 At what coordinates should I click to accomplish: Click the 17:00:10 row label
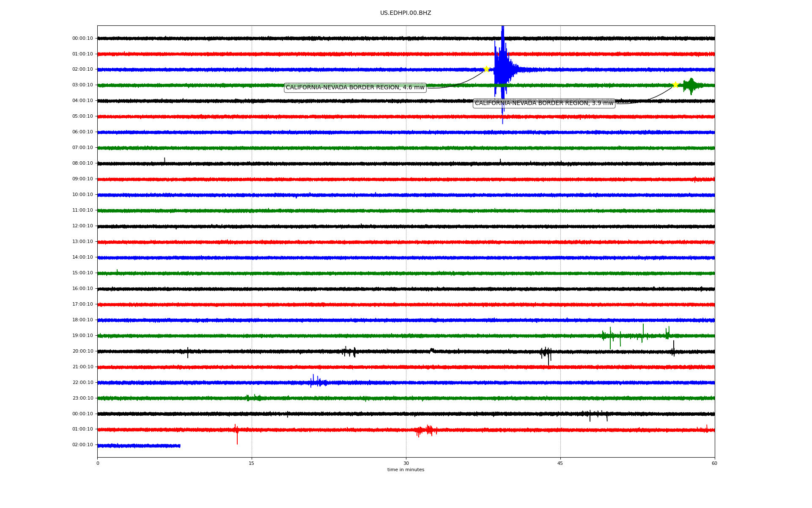click(82, 304)
